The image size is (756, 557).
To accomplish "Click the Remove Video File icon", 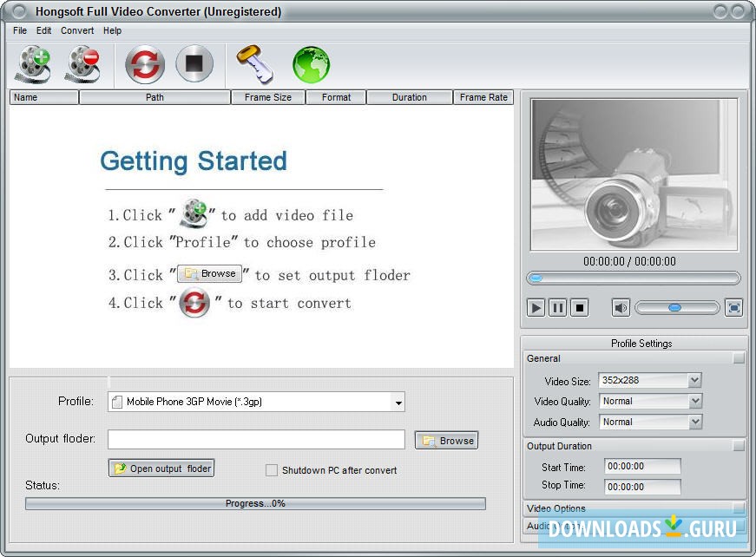I will point(84,65).
